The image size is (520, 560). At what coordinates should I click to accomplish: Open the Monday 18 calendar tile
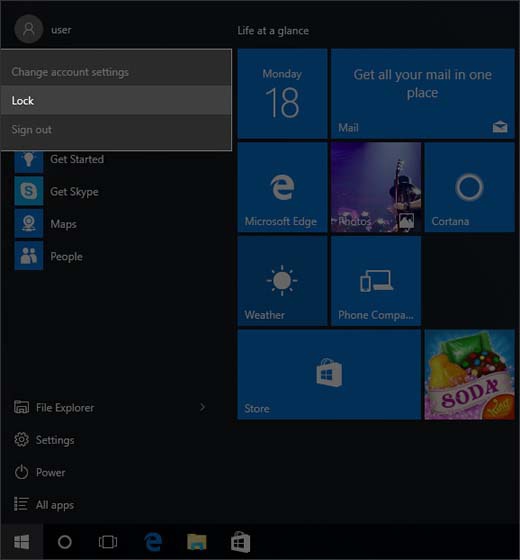click(x=282, y=94)
